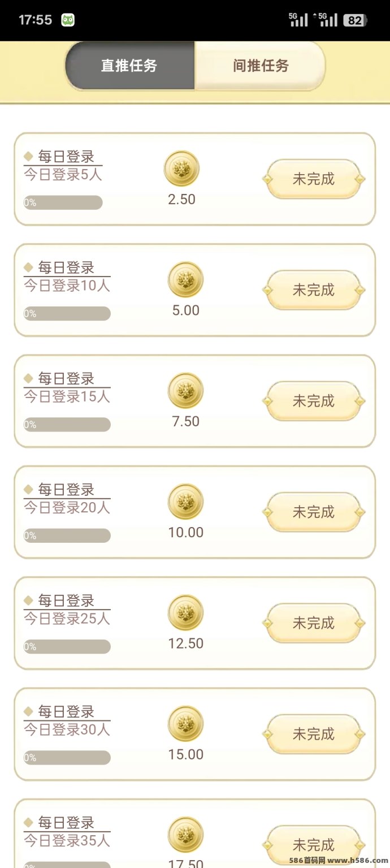Image resolution: width=390 pixels, height=868 pixels.
Task: Tap the gold coin above 5.00
Action: tap(185, 279)
